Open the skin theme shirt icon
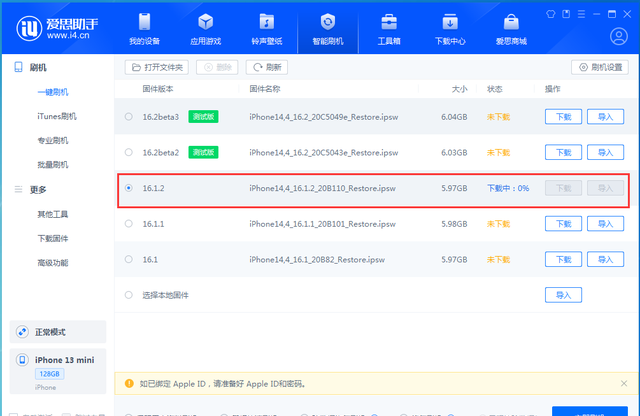 point(551,14)
